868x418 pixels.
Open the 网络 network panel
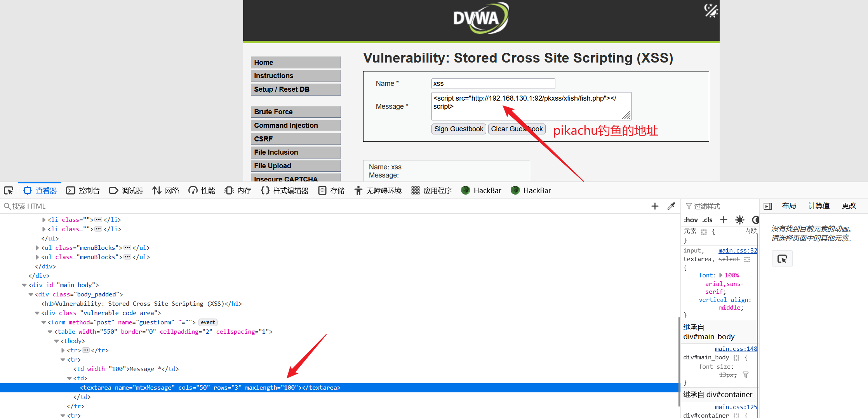coord(166,190)
